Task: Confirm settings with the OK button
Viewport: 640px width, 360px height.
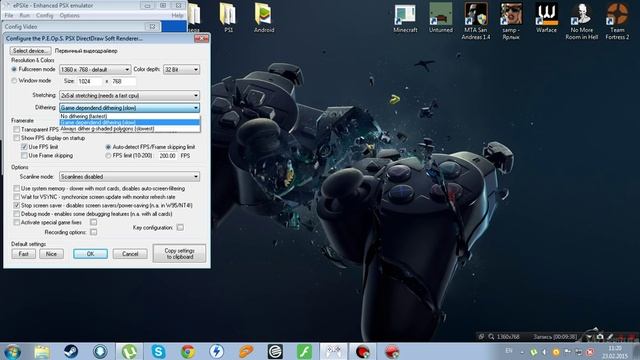Action: tap(90, 254)
